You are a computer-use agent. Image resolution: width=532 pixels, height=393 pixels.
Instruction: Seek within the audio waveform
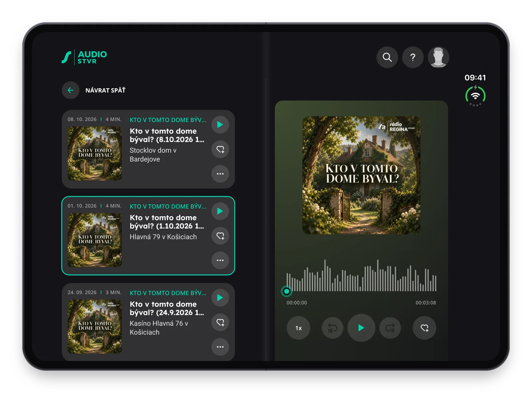click(x=361, y=275)
